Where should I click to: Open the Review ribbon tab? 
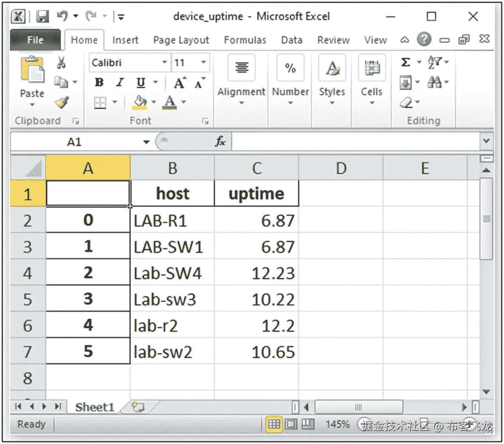tap(333, 40)
